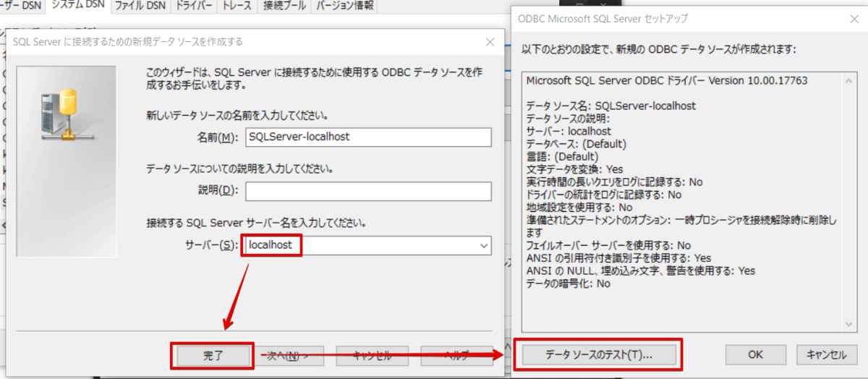The width and height of the screenshot is (868, 379).
Task: Close the new data source wizard window
Action: point(490,42)
